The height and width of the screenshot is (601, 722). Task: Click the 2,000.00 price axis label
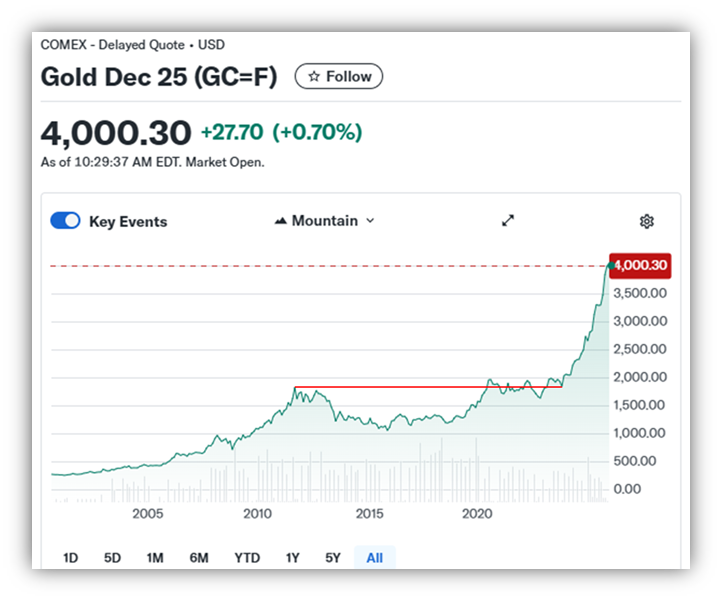(641, 377)
